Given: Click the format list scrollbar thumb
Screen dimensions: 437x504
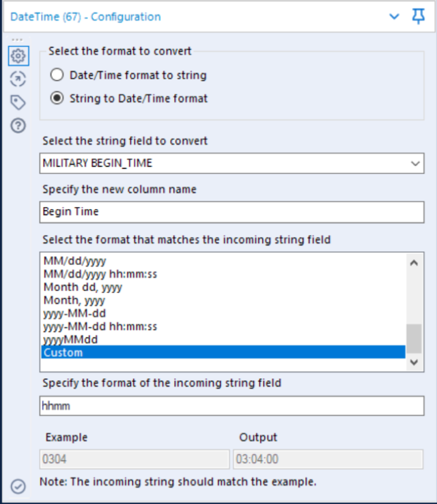Looking at the screenshot, I should point(414,339).
